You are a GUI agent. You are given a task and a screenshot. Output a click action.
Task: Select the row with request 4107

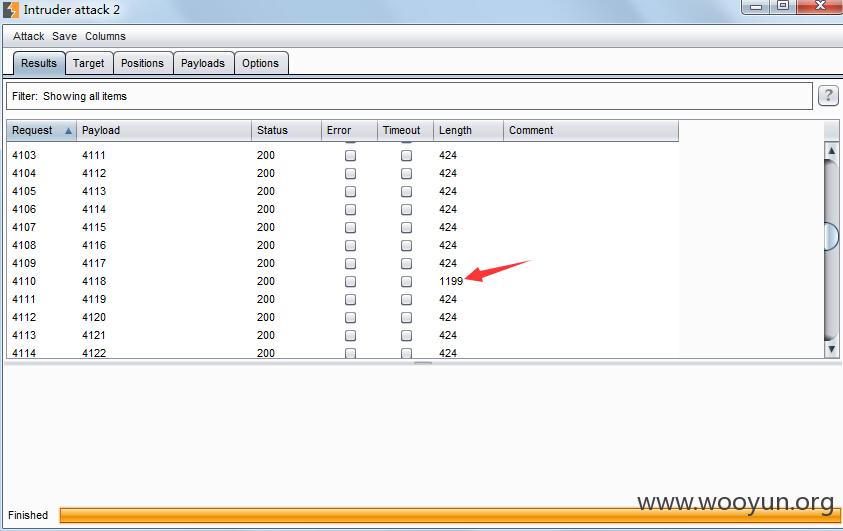[342, 227]
